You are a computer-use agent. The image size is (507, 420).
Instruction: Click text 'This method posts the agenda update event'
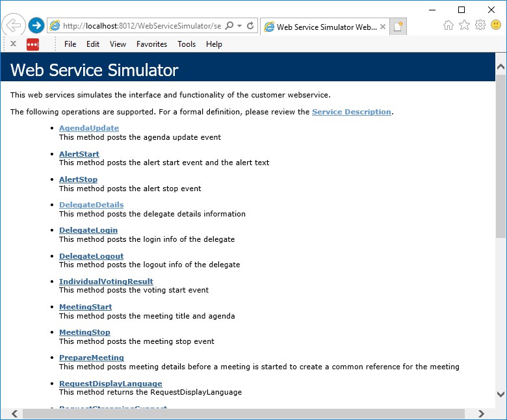click(140, 137)
